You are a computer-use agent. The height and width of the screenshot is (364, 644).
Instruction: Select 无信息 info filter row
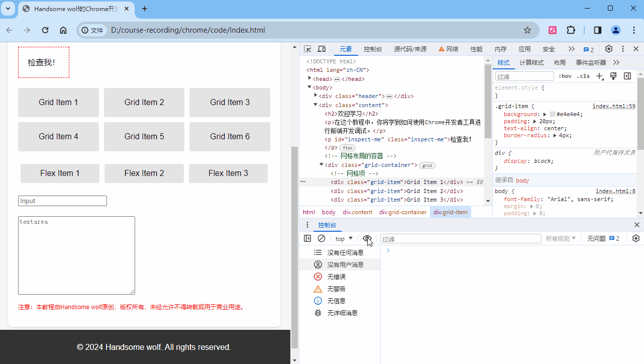click(x=340, y=301)
